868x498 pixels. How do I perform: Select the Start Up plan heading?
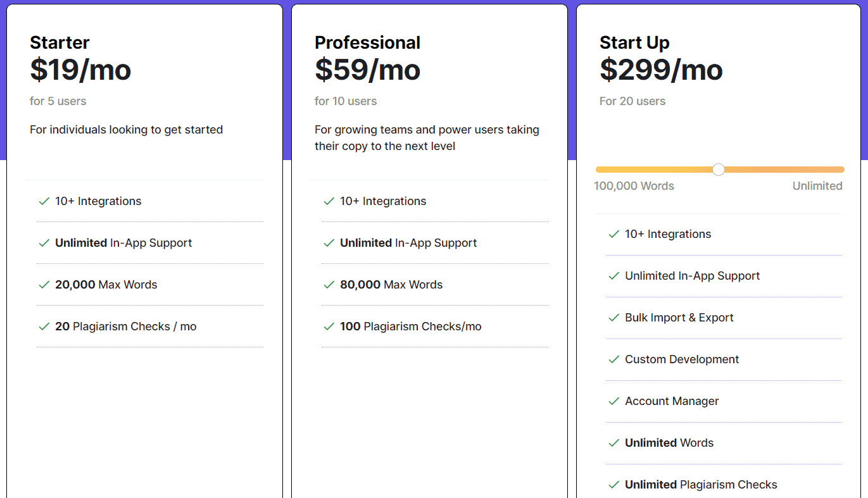pyautogui.click(x=634, y=42)
